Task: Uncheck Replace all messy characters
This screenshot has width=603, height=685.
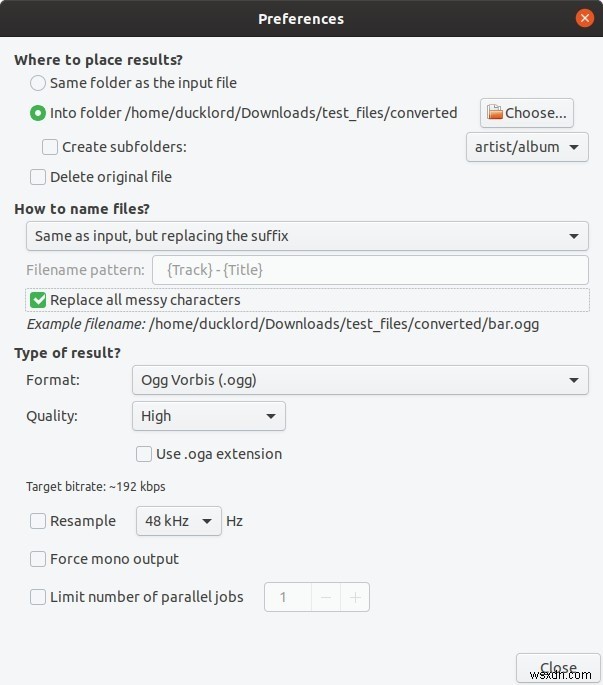Action: tap(38, 300)
